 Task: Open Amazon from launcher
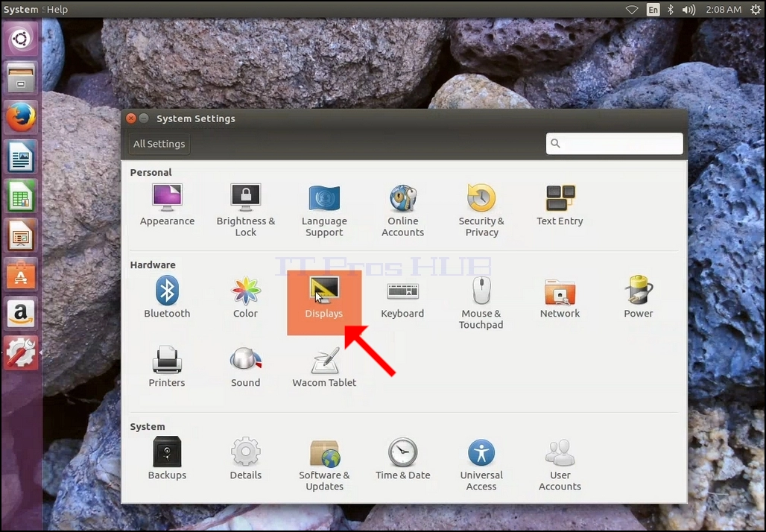[21, 313]
